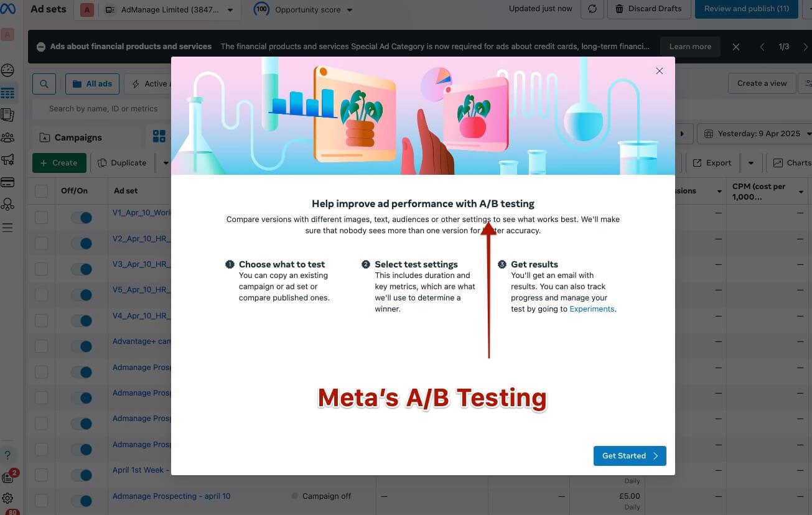Expand the Opportunity score dropdown
The image size is (812, 515).
coord(349,10)
